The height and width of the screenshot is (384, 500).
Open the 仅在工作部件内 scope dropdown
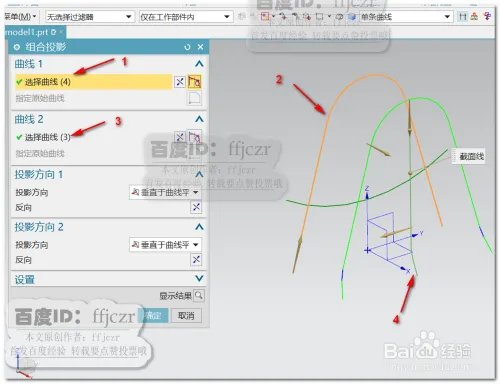pyautogui.click(x=185, y=17)
